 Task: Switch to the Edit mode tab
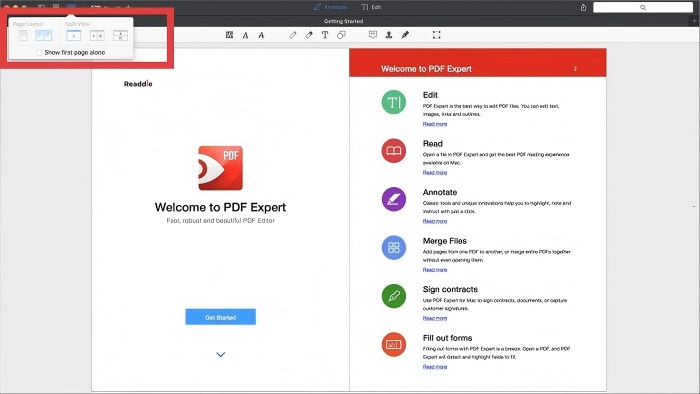[371, 7]
